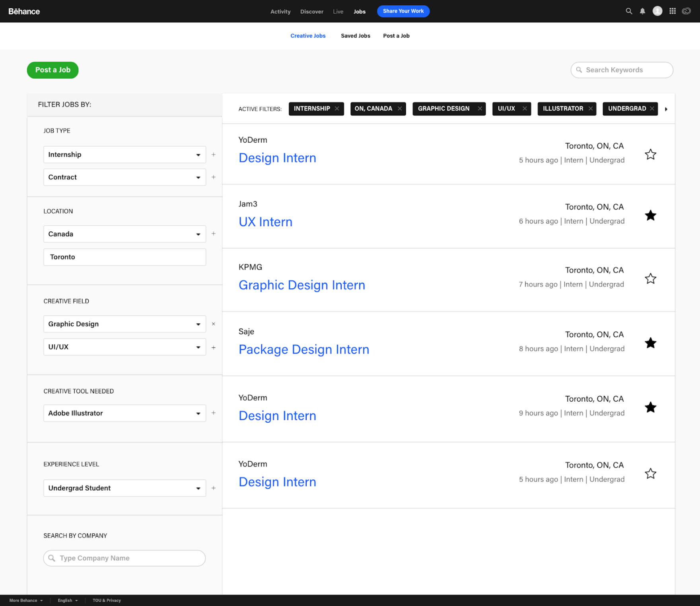Remove the INTERNSHIP active filter
Viewport: 700px width, 606px height.
[x=337, y=109]
